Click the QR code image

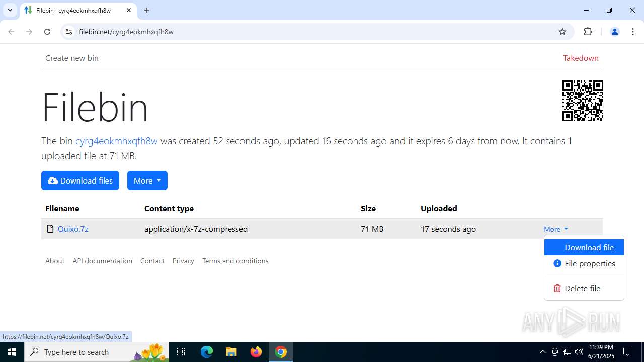pyautogui.click(x=583, y=101)
